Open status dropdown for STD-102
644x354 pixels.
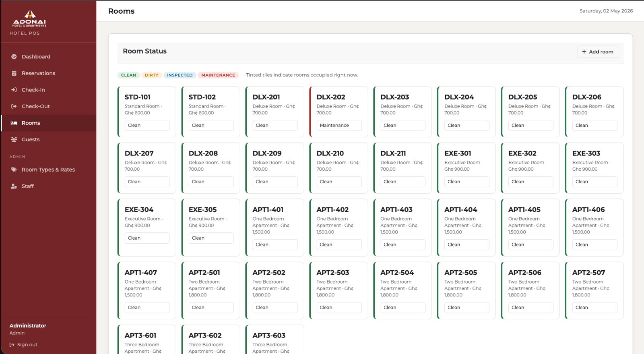coord(211,125)
